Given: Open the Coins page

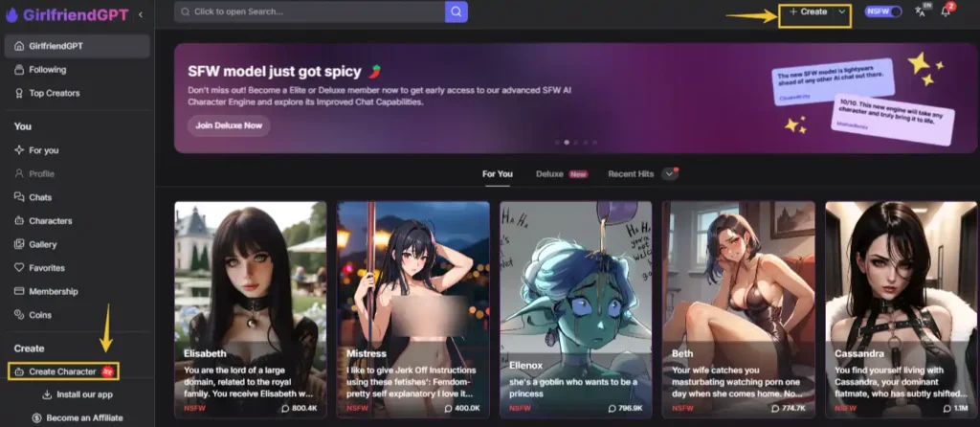Looking at the screenshot, I should (40, 315).
